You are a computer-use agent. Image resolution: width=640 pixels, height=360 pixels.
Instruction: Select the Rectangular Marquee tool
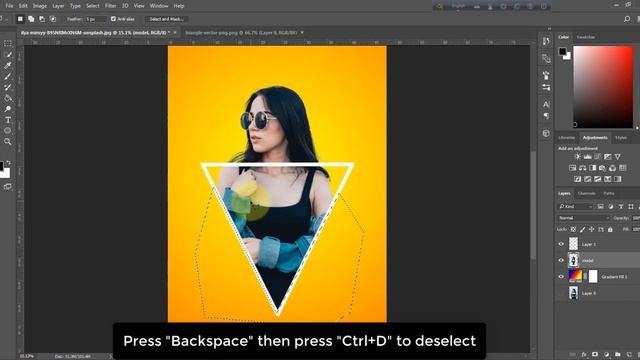tap(7, 43)
